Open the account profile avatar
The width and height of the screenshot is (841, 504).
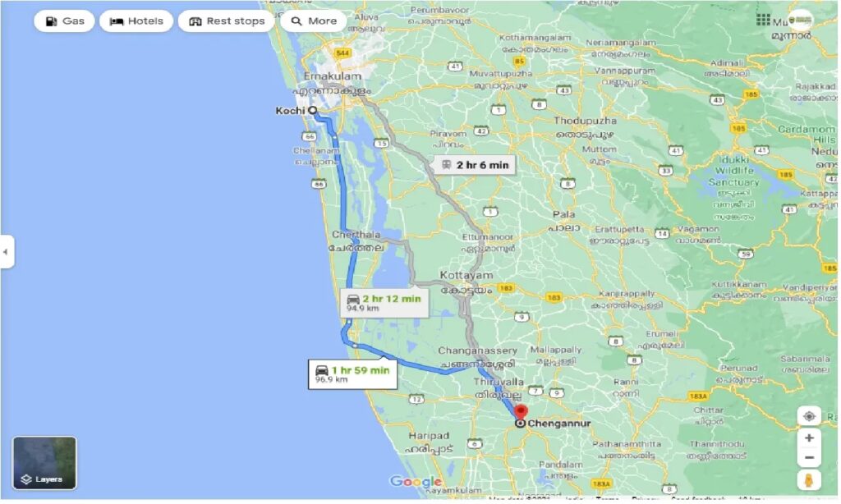tap(800, 20)
